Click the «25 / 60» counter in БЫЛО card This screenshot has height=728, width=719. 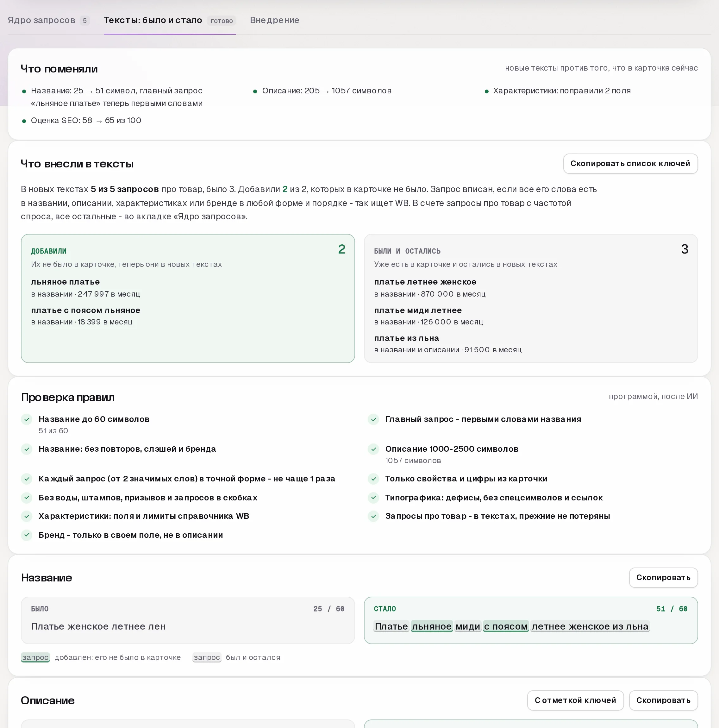328,609
